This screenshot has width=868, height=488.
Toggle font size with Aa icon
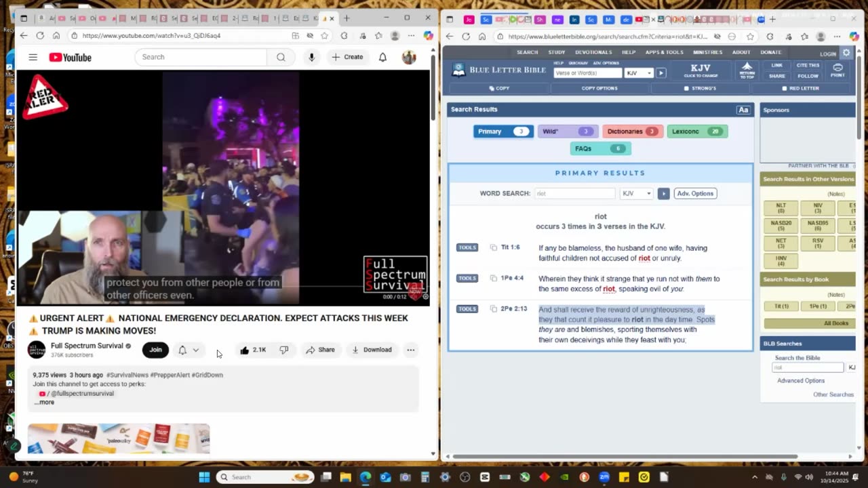pyautogui.click(x=743, y=110)
